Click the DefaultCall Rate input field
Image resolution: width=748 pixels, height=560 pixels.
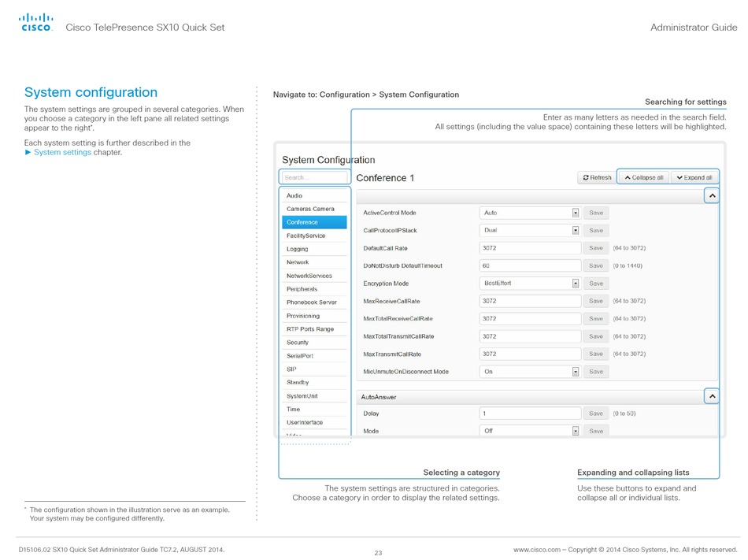pos(530,248)
